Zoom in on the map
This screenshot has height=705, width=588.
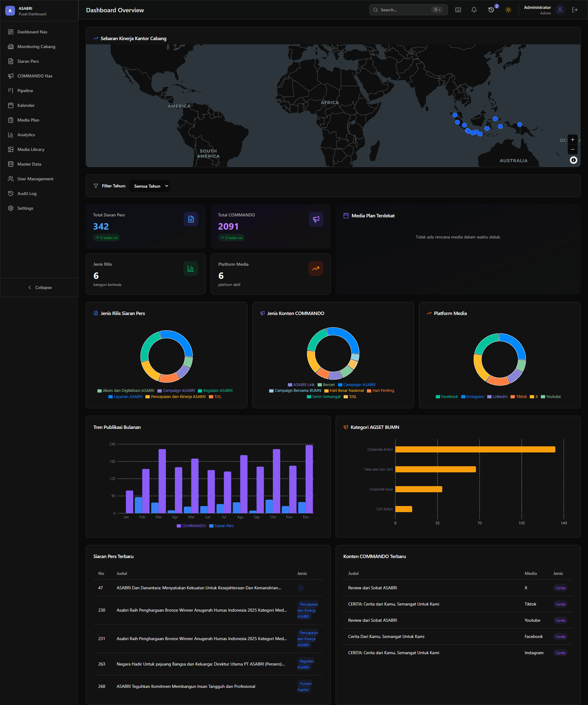pos(573,140)
